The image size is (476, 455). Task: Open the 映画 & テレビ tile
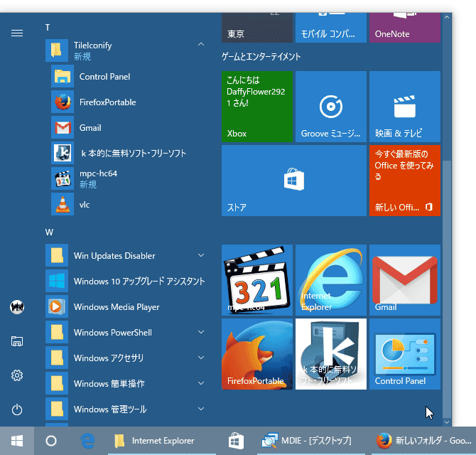(405, 107)
